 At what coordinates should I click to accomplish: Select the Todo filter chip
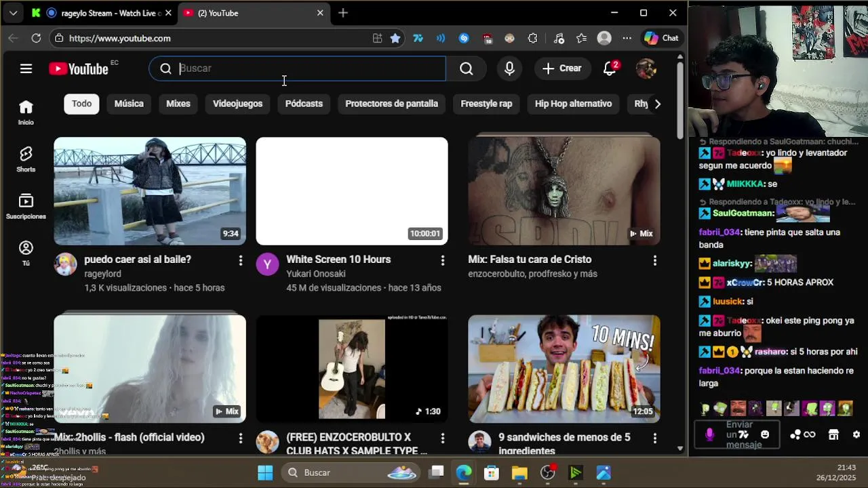pyautogui.click(x=81, y=104)
